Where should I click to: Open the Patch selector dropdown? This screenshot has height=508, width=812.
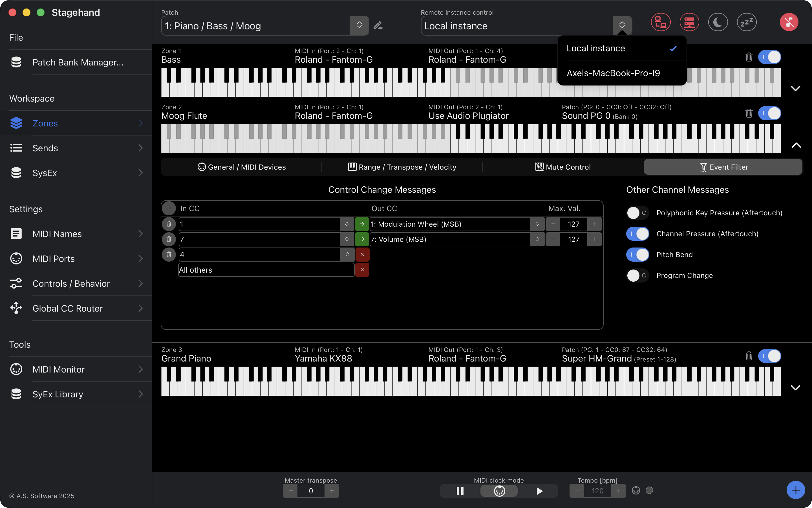359,25
